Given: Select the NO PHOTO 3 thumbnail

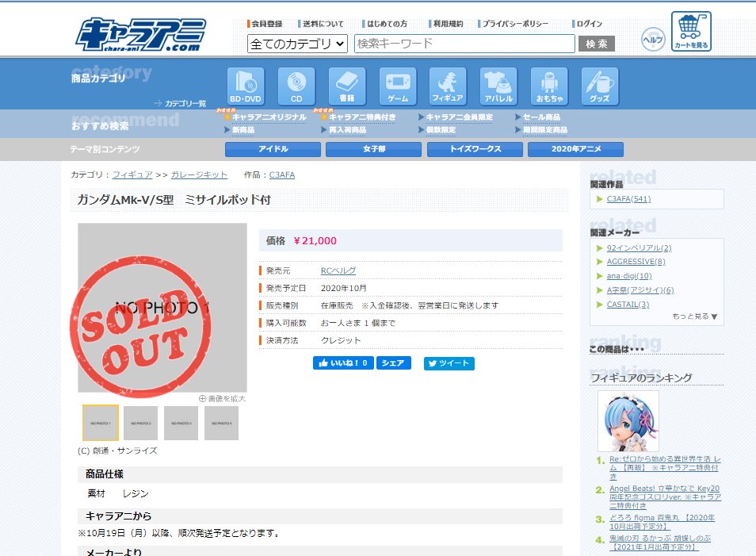Looking at the screenshot, I should pyautogui.click(x=181, y=424).
